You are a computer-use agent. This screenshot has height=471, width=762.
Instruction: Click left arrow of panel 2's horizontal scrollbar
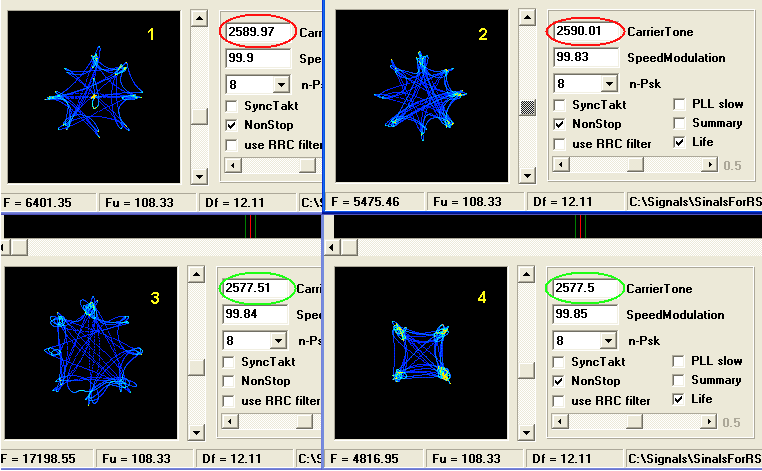pos(559,165)
